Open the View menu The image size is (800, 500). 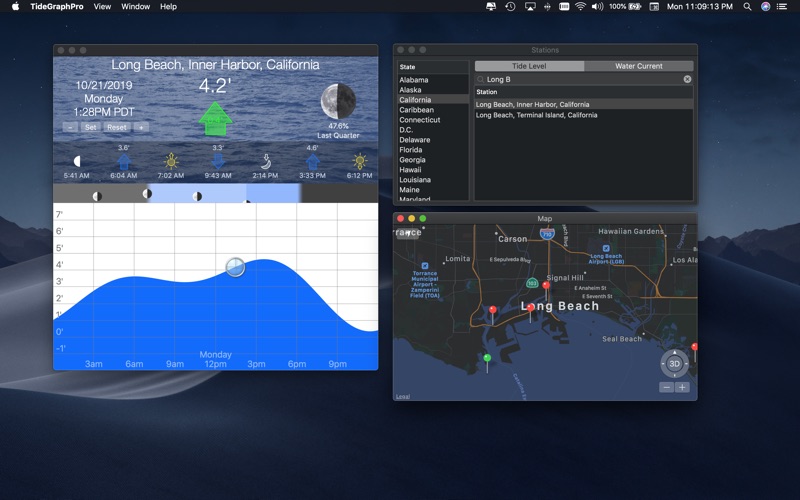102,7
